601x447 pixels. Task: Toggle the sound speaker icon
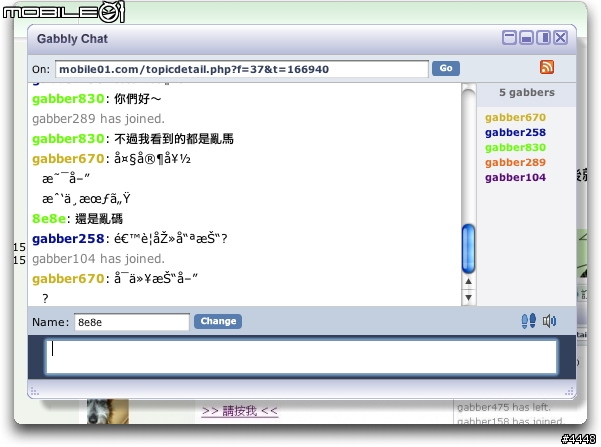click(x=549, y=321)
